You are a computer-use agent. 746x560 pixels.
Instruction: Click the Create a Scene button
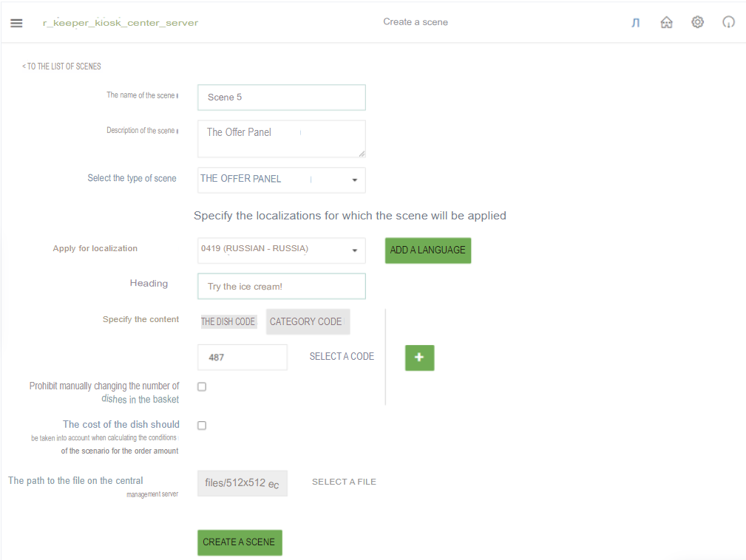240,542
